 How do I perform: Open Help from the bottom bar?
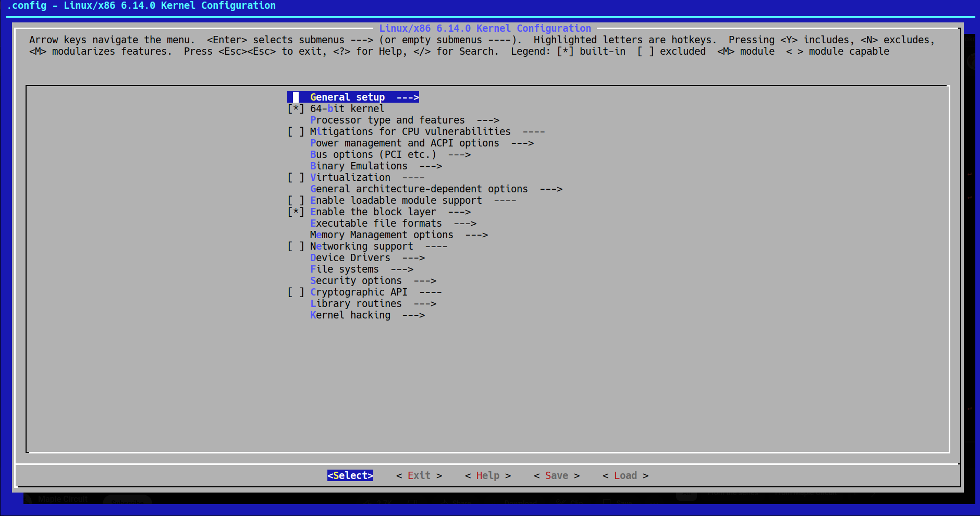click(488, 475)
